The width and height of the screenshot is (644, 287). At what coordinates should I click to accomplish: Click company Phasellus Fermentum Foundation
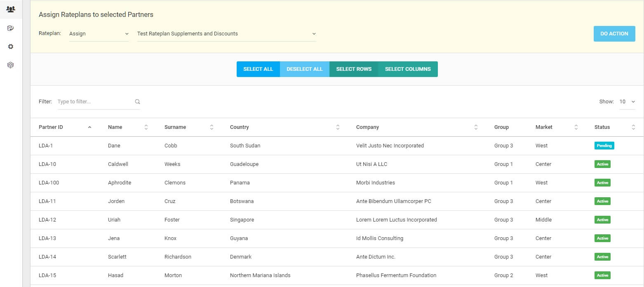tap(396, 275)
